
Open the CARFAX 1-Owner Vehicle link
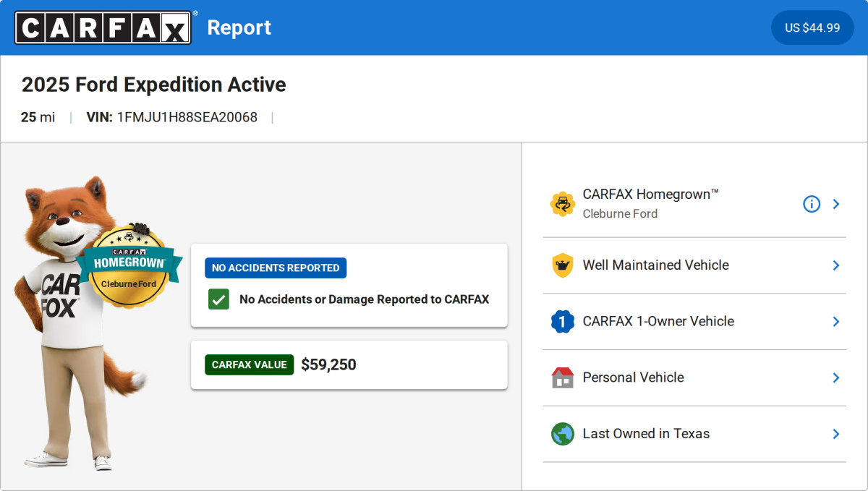658,321
